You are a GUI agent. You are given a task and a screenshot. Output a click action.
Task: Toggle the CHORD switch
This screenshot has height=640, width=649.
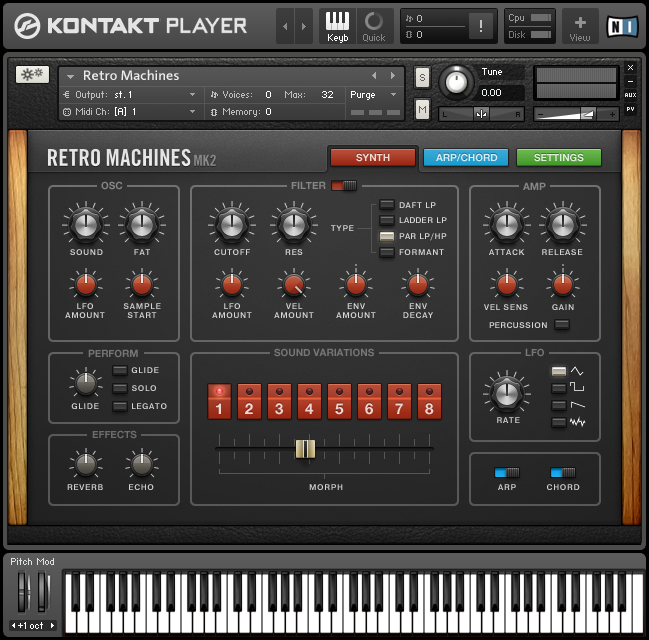pos(562,472)
